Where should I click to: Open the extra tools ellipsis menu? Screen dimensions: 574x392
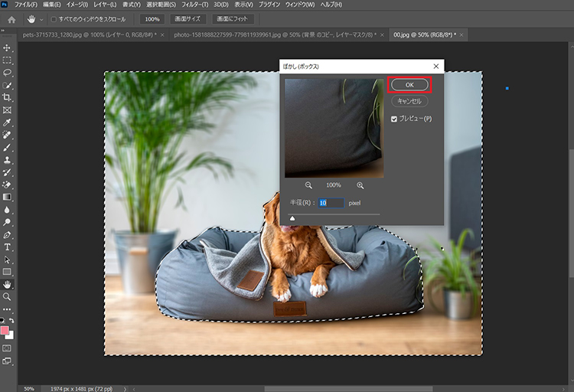click(7, 309)
